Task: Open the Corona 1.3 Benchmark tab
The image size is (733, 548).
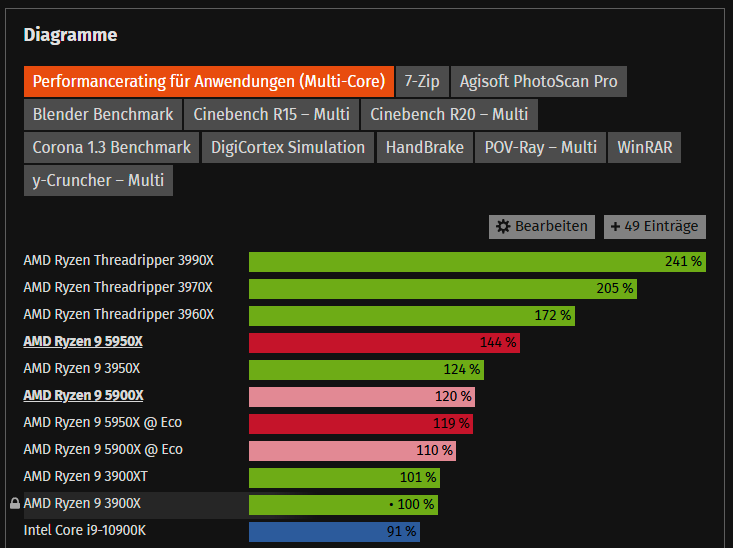Action: click(112, 148)
